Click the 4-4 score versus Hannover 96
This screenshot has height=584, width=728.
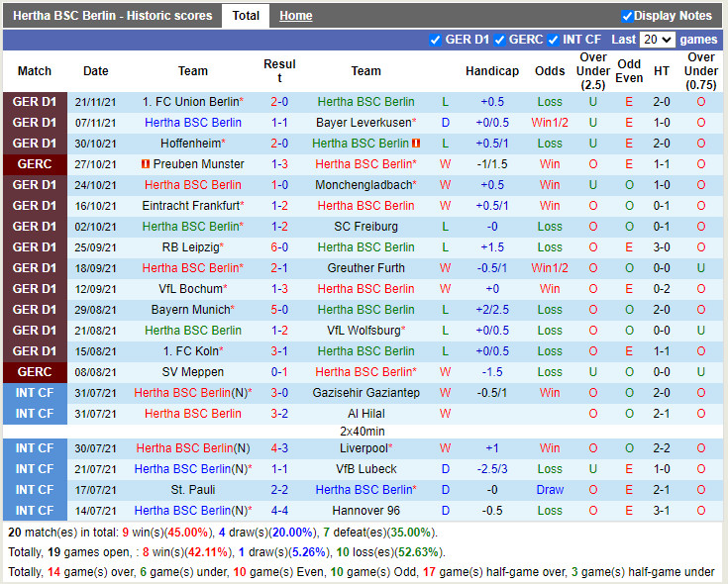click(279, 511)
